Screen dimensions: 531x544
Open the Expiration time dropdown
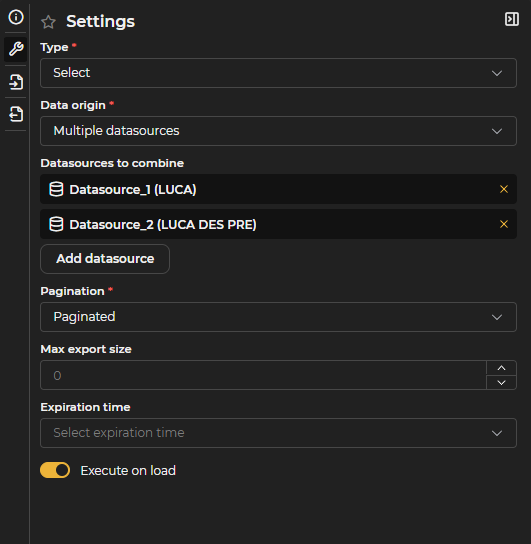(x=279, y=433)
